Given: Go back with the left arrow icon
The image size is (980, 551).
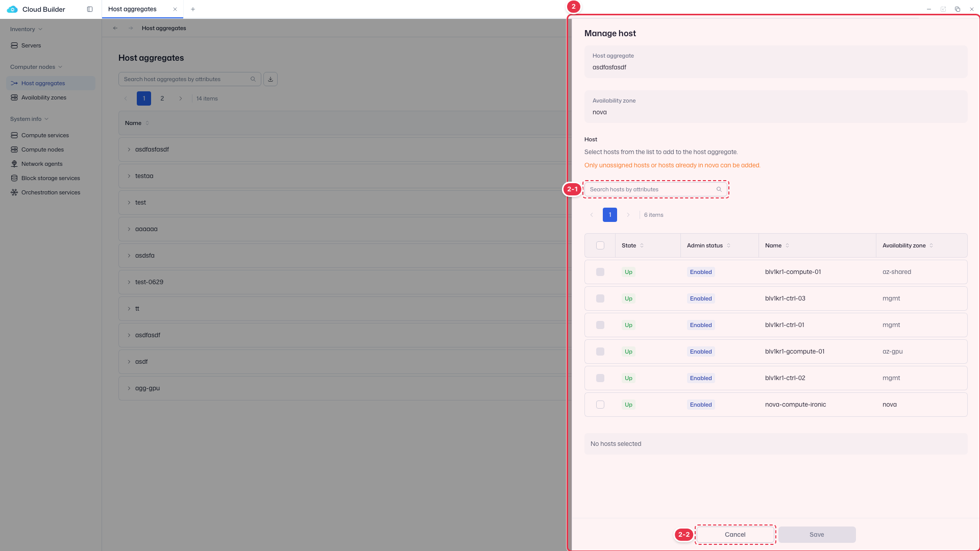Looking at the screenshot, I should click(x=115, y=28).
